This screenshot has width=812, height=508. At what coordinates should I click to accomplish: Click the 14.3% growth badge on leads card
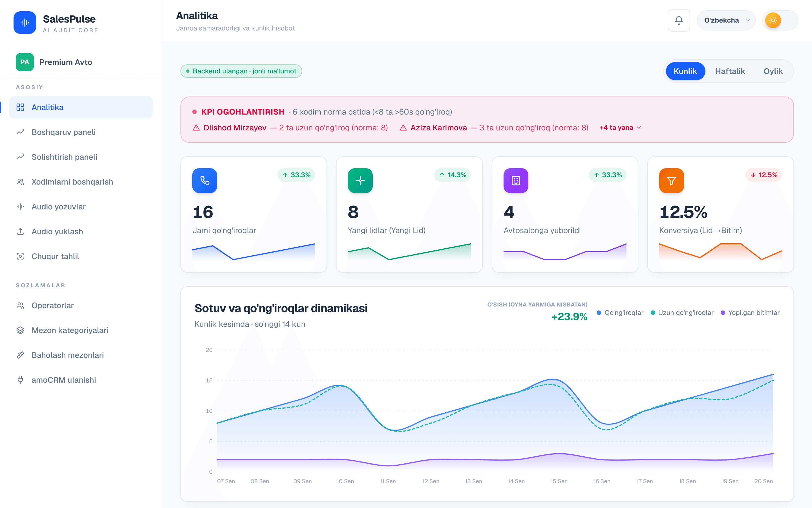(452, 175)
